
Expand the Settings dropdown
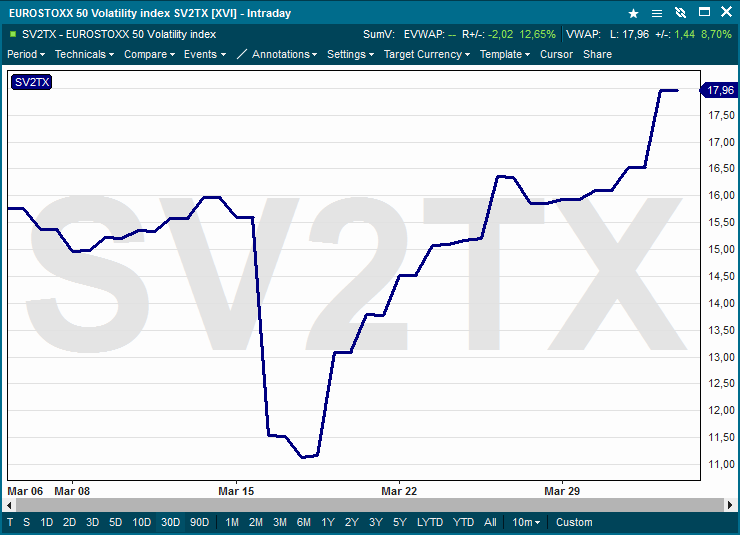tap(351, 54)
